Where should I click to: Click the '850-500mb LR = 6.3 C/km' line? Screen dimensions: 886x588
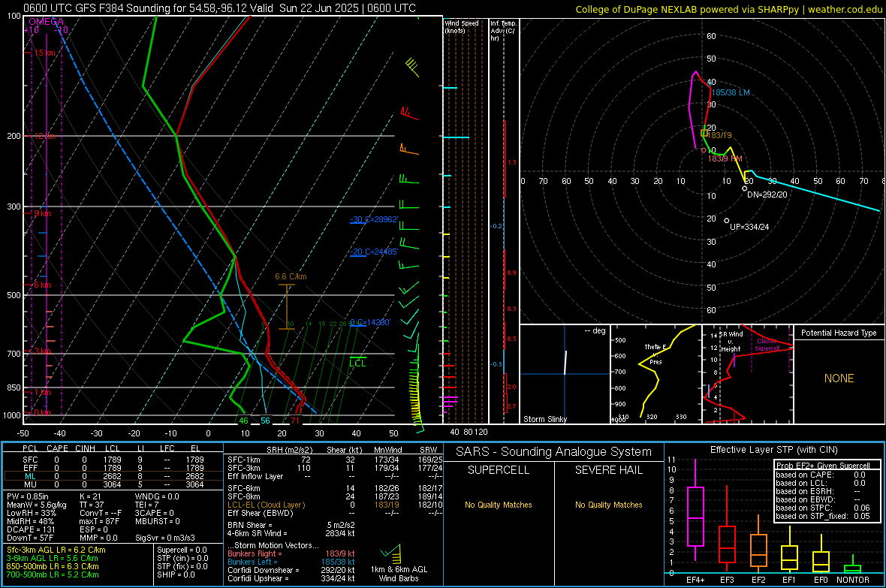pyautogui.click(x=53, y=566)
